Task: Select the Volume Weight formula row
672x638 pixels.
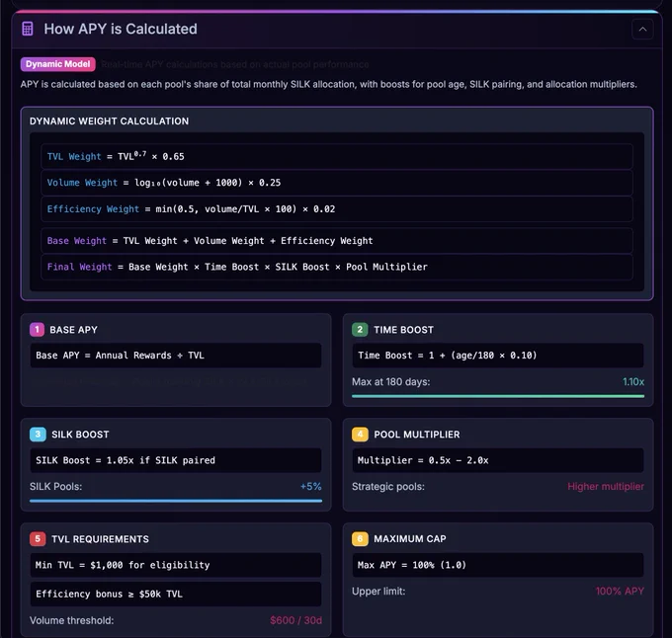Action: point(337,183)
